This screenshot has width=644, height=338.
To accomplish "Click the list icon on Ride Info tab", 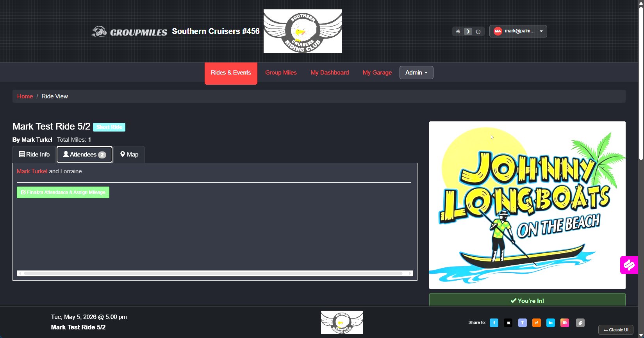I will (22, 154).
